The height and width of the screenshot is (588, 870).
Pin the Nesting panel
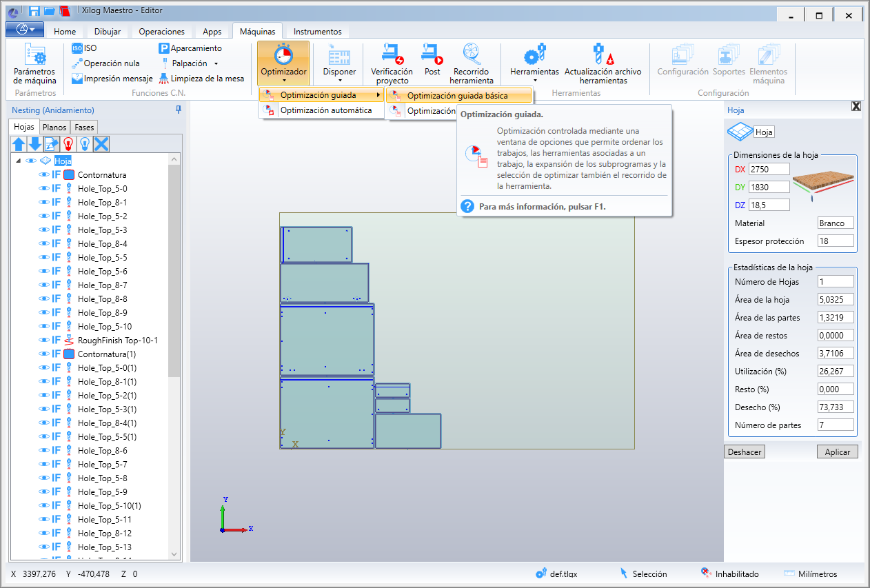click(179, 110)
